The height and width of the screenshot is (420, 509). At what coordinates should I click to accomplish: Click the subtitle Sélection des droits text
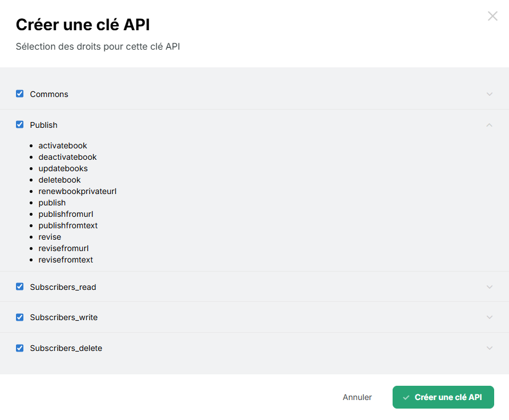tap(98, 46)
